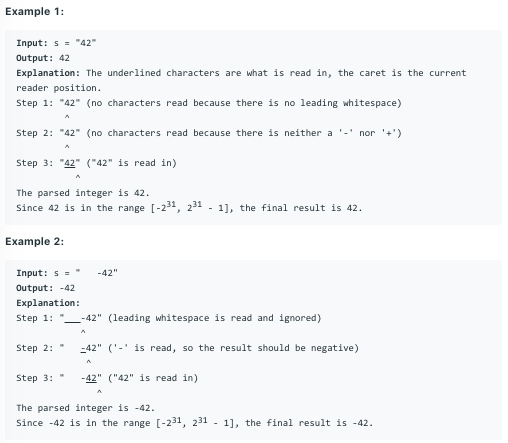Click the Example 2 heading

[34, 241]
